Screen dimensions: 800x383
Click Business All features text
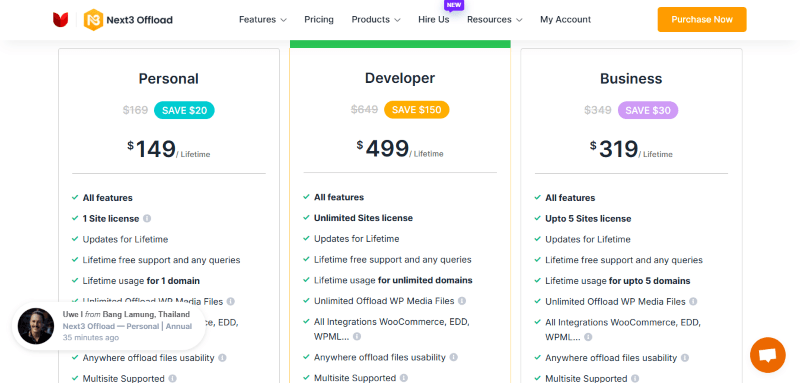tap(570, 198)
